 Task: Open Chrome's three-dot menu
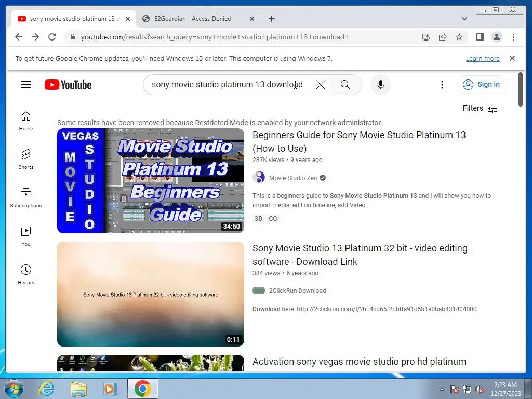pos(513,37)
